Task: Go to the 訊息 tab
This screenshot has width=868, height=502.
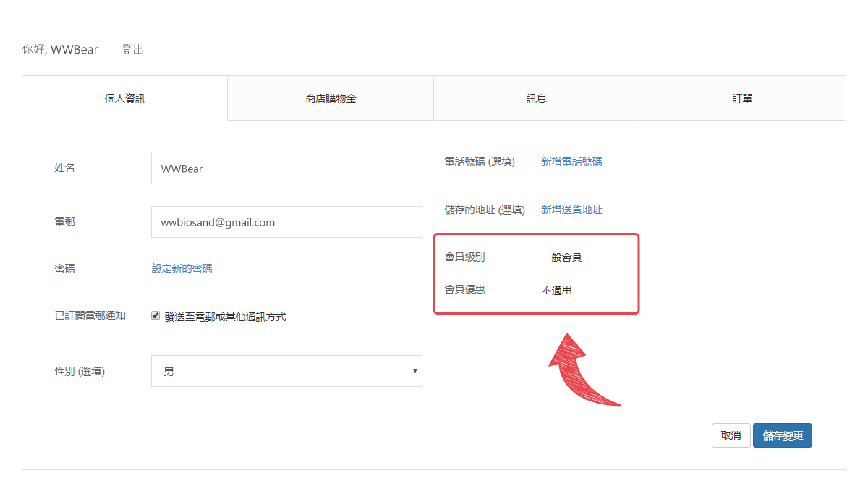Action: 536,98
